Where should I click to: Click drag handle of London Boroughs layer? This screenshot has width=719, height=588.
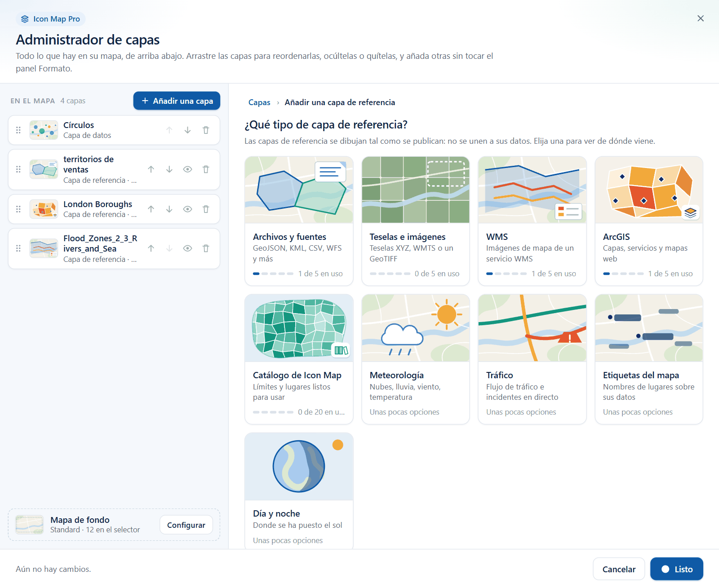[x=18, y=209]
